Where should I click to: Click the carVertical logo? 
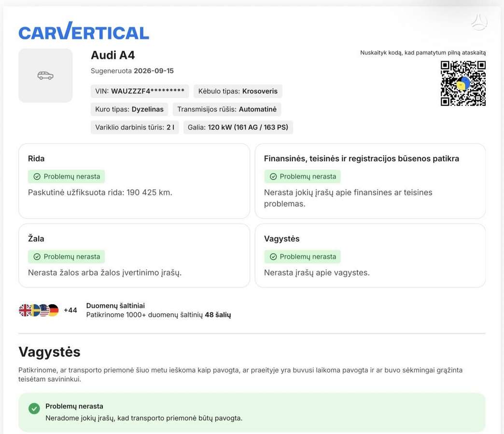(84, 31)
